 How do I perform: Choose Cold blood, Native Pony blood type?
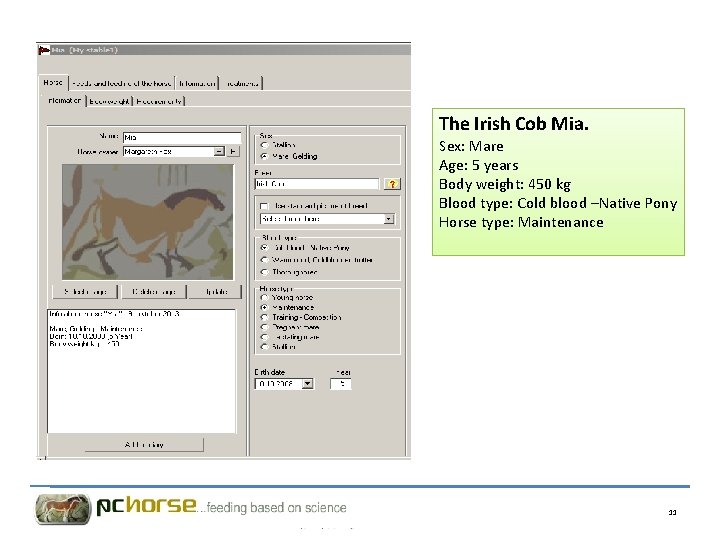(264, 248)
